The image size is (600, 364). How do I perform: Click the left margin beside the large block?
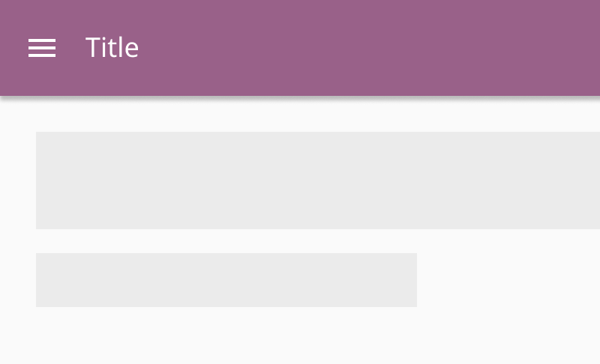[18, 181]
